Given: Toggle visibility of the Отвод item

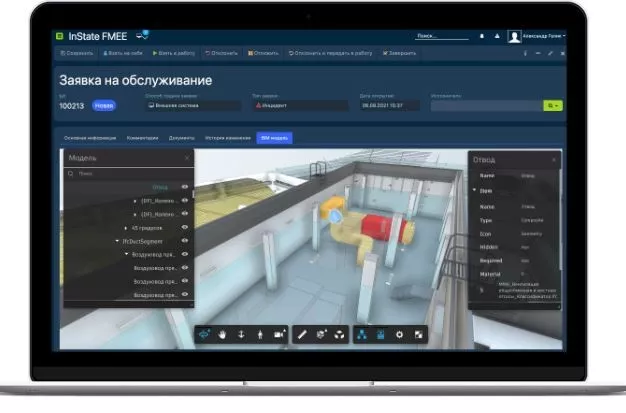Looking at the screenshot, I should (x=185, y=187).
